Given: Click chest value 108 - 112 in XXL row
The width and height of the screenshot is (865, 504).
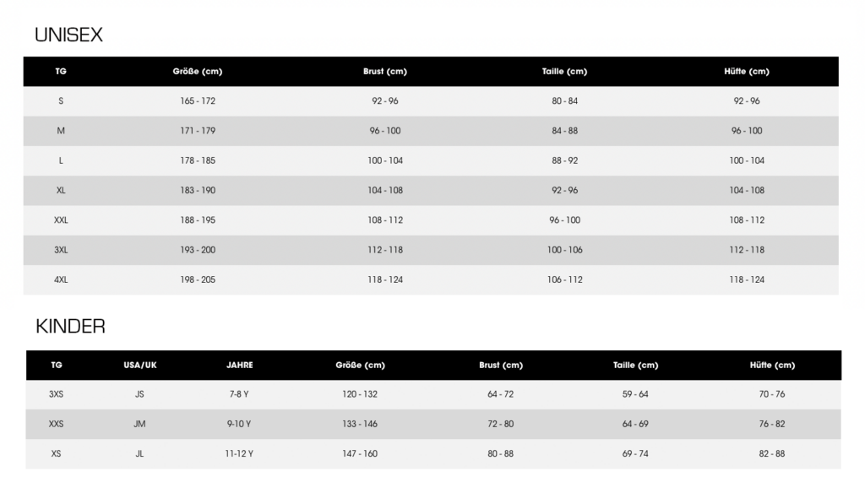Looking at the screenshot, I should pyautogui.click(x=385, y=220).
